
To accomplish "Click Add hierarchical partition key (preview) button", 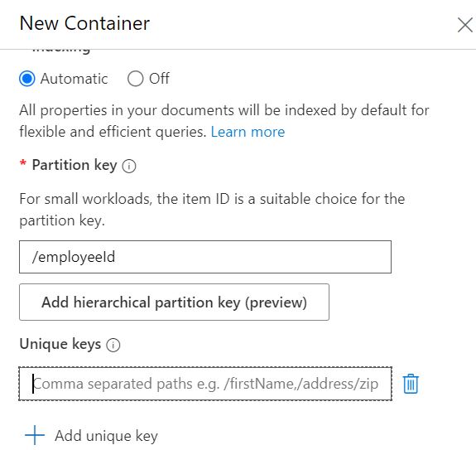I will 174,302.
